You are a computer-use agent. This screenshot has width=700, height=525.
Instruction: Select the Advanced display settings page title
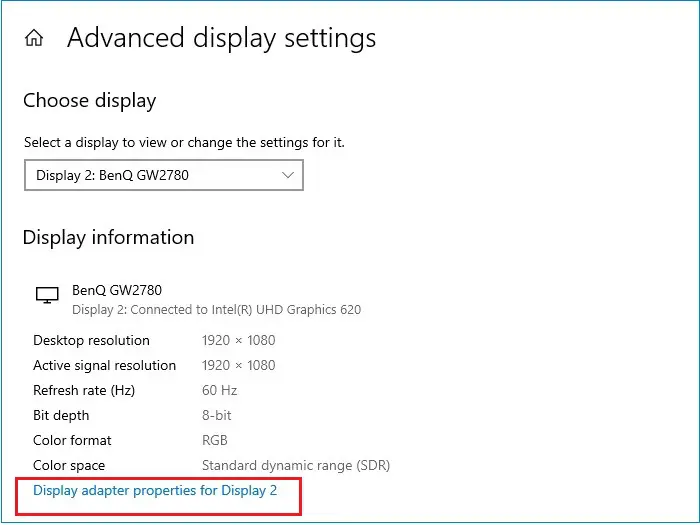pos(221,38)
